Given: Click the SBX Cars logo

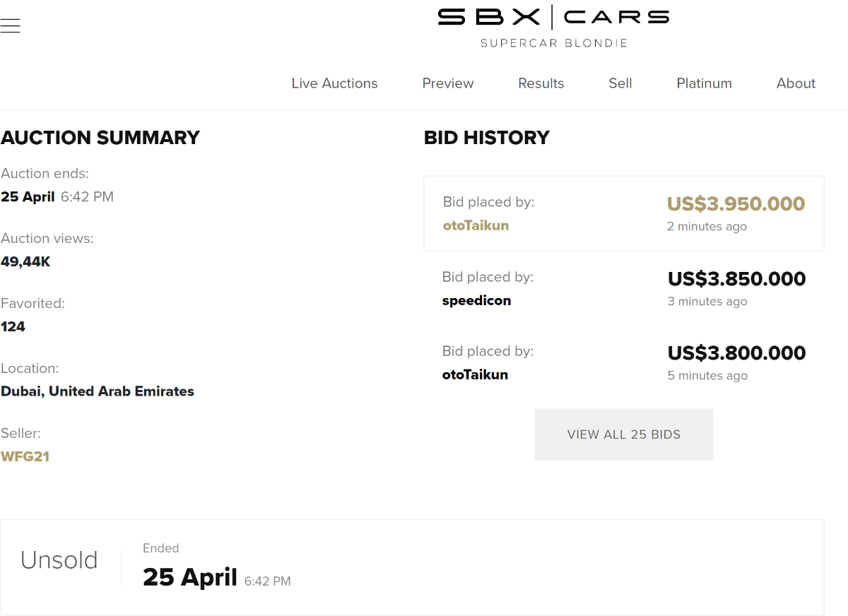Looking at the screenshot, I should (553, 26).
